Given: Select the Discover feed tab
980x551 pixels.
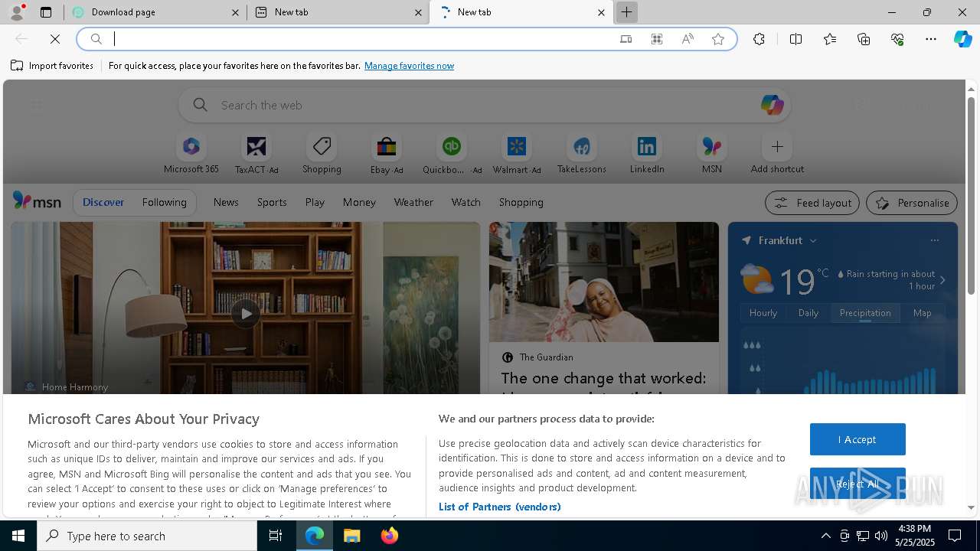Looking at the screenshot, I should [x=103, y=202].
